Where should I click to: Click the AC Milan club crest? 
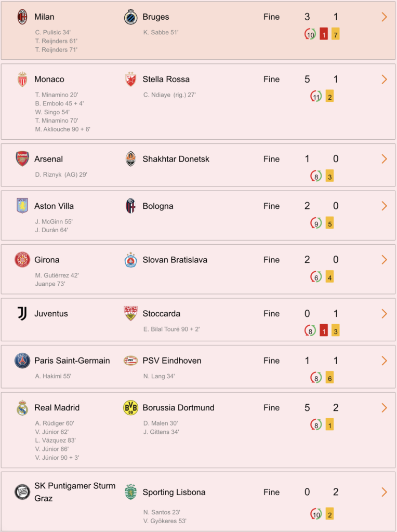pos(22,17)
